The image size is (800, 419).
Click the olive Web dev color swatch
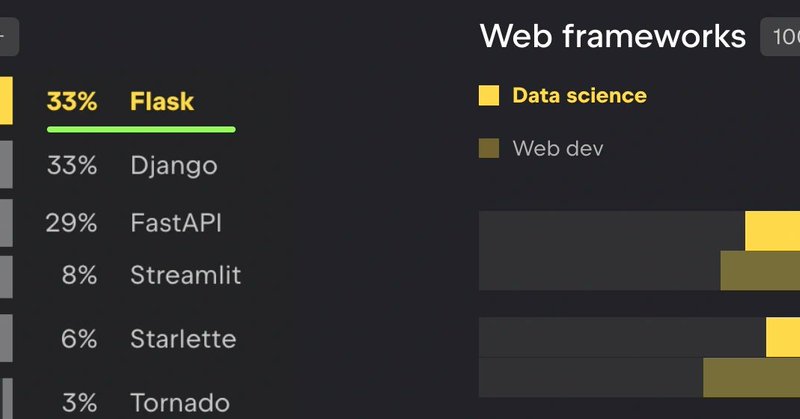click(489, 149)
